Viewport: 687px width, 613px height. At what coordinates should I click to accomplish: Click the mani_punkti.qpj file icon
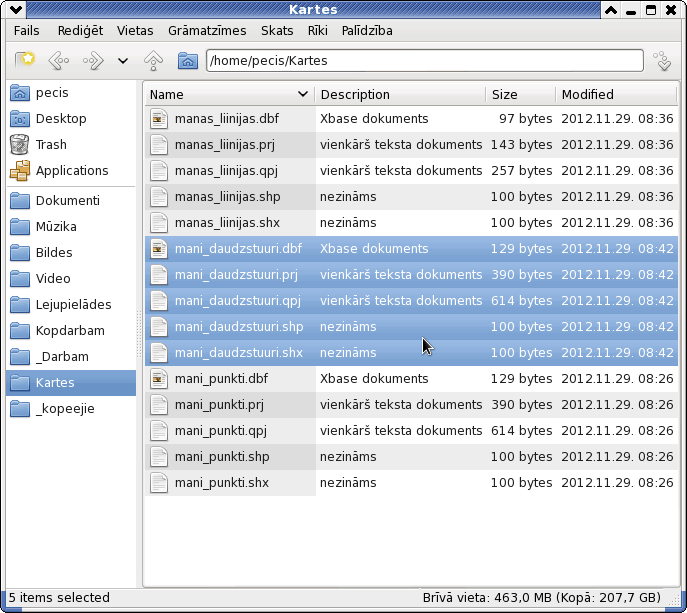pos(159,431)
